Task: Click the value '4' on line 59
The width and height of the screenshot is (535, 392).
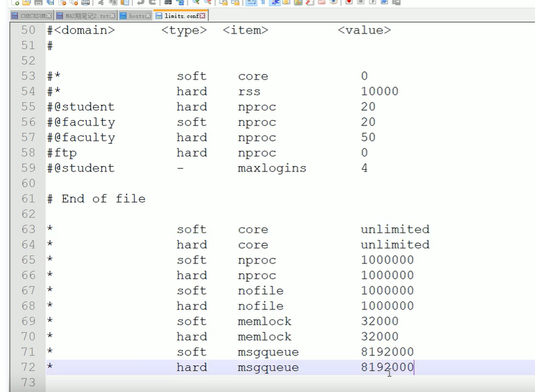Action: (365, 168)
